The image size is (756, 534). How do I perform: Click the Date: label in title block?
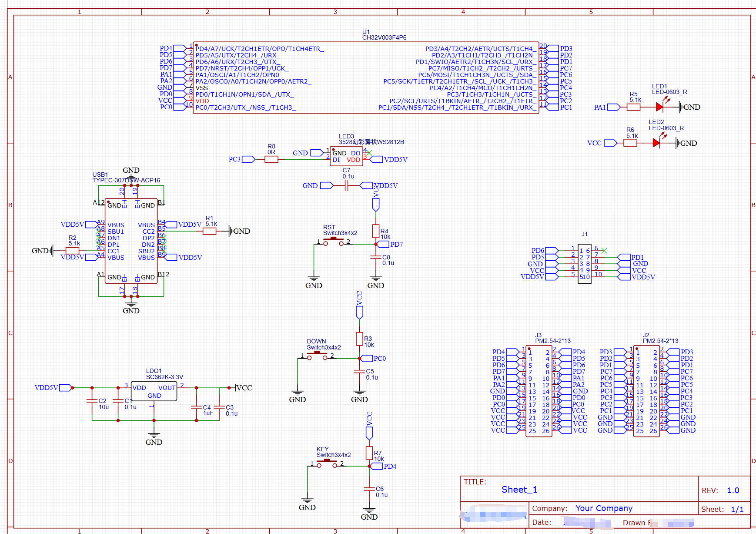click(542, 522)
